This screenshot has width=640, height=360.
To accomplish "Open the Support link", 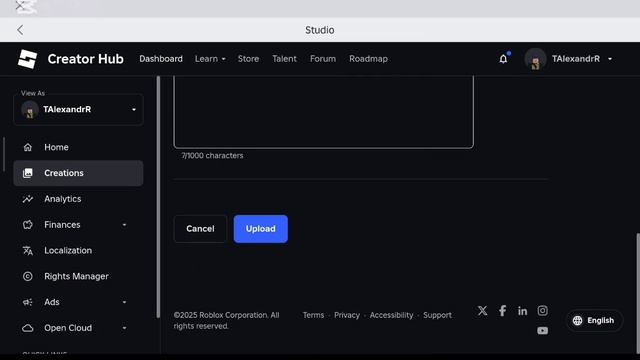I will pos(437,315).
